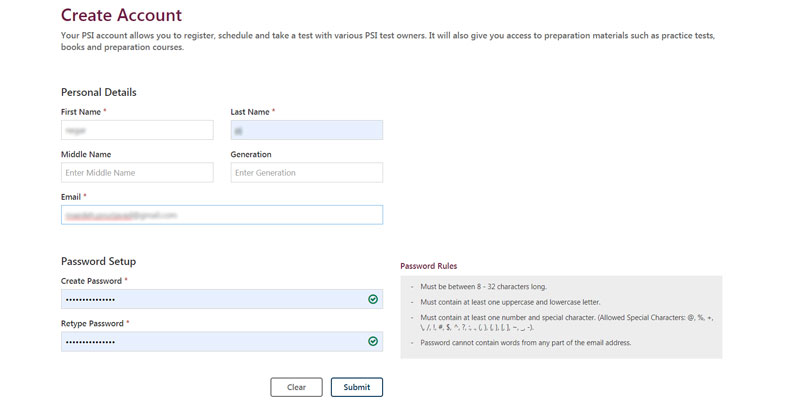The height and width of the screenshot is (400, 800).
Task: Click the First Name label
Action: tap(81, 112)
